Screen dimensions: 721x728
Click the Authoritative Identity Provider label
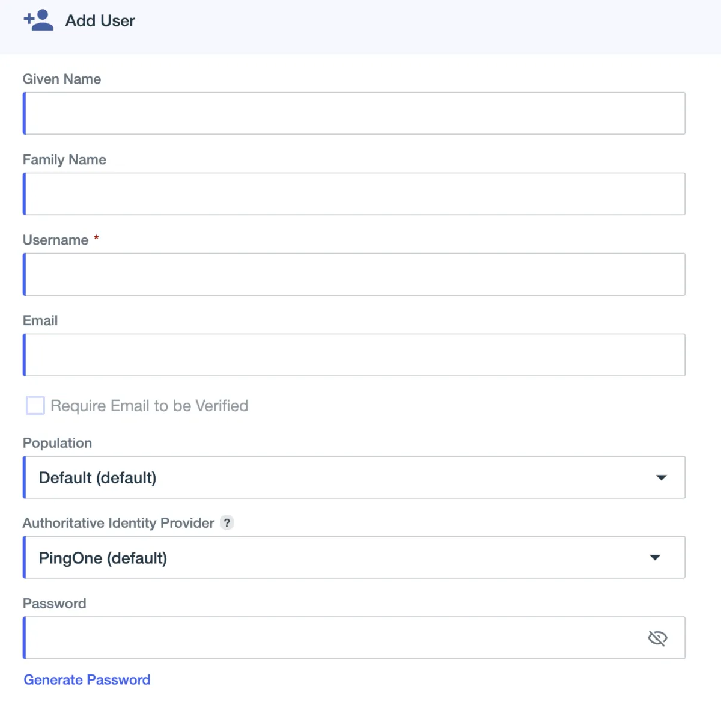[x=118, y=523]
